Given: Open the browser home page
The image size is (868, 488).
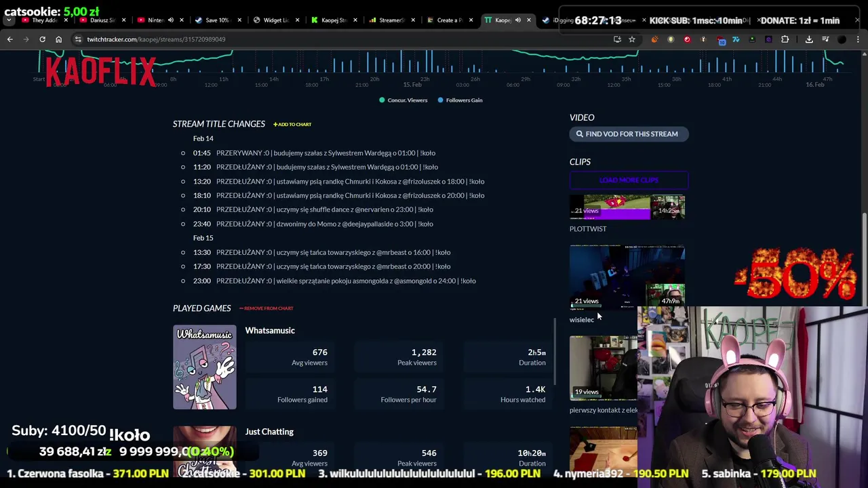Looking at the screenshot, I should [58, 39].
